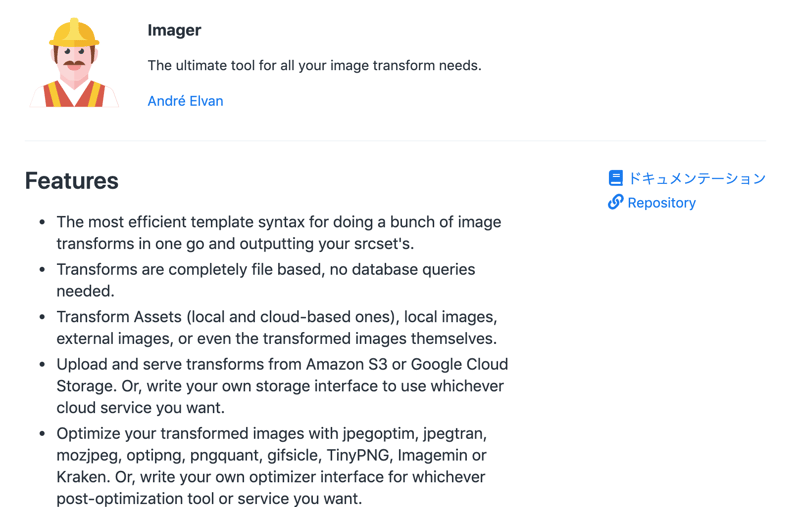Click the yellow hard hat on the avatar
Image resolution: width=800 pixels, height=507 pixels.
74,33
